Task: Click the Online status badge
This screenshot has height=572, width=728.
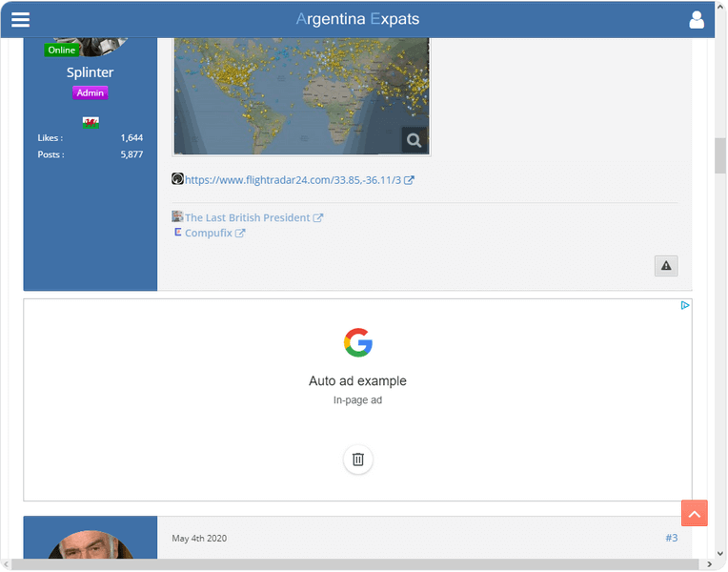Action: (x=61, y=51)
